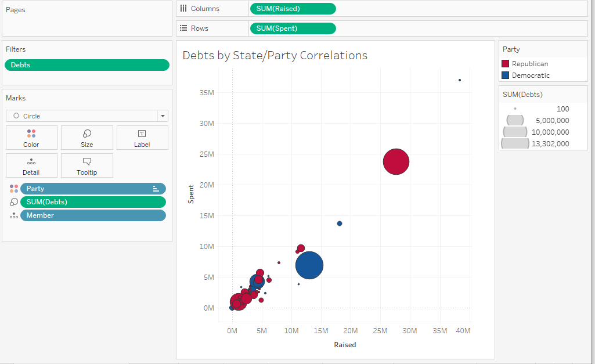Select the SUM(Raised) pill on Columns
The height and width of the screenshot is (364, 595).
[x=293, y=9]
